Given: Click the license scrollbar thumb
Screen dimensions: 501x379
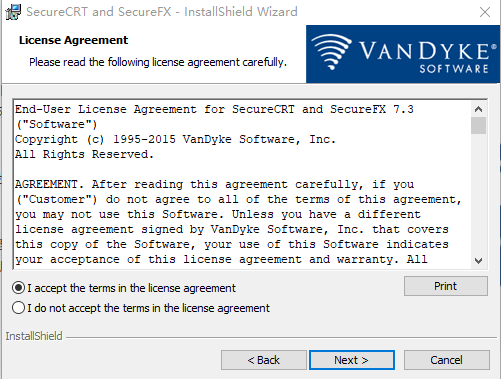Looking at the screenshot, I should click(x=478, y=125).
